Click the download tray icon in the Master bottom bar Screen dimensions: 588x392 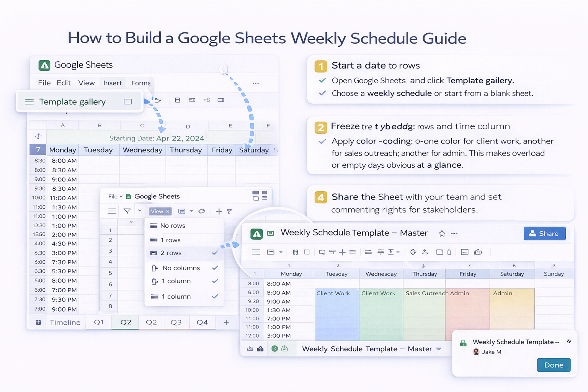250,349
